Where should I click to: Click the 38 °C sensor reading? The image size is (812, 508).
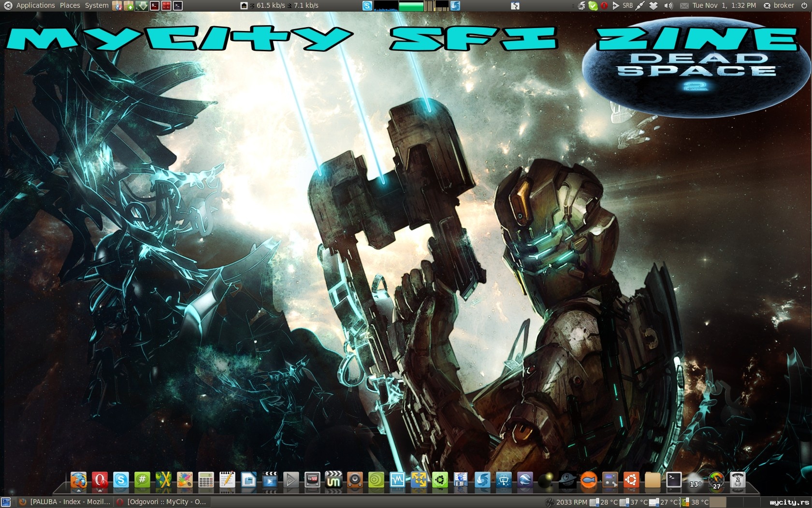click(695, 502)
